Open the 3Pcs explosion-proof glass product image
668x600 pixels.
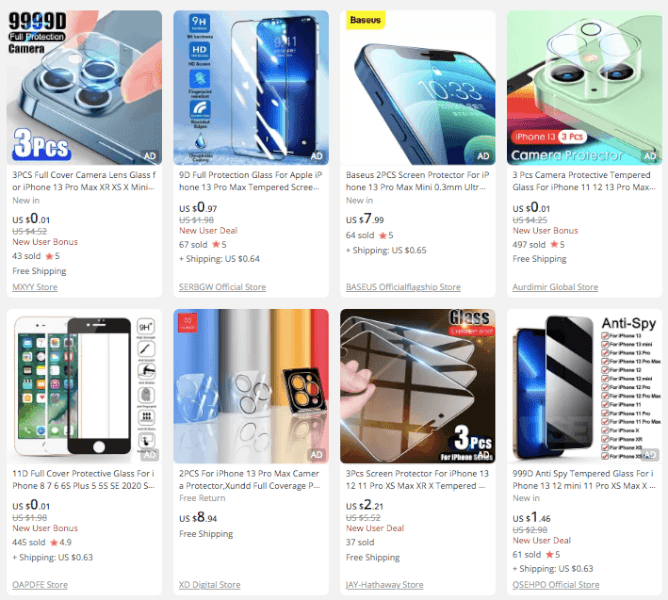click(418, 386)
